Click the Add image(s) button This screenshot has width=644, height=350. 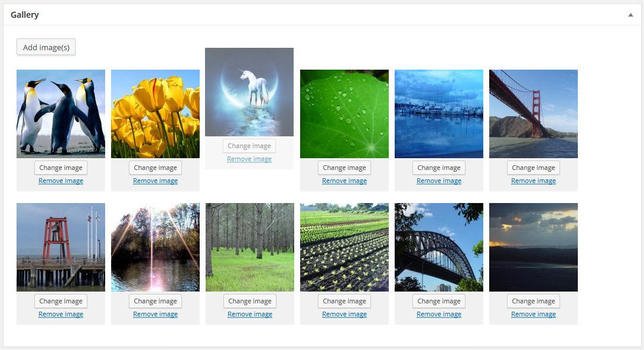point(46,47)
